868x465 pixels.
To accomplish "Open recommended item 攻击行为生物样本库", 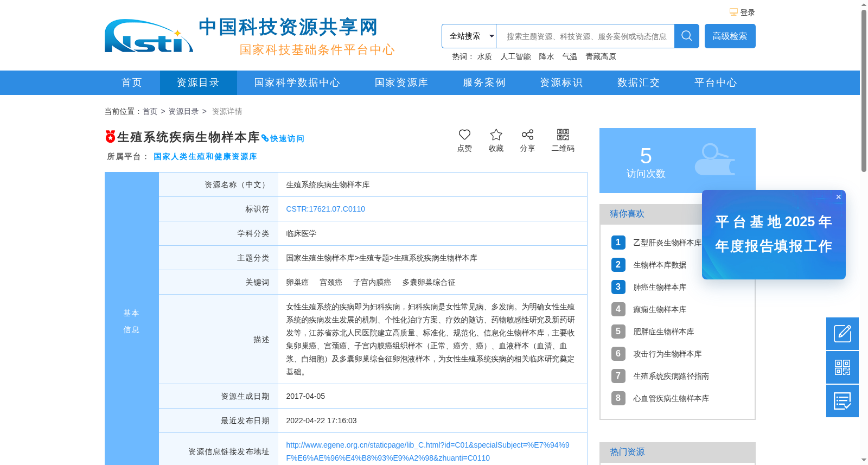I will [667, 354].
